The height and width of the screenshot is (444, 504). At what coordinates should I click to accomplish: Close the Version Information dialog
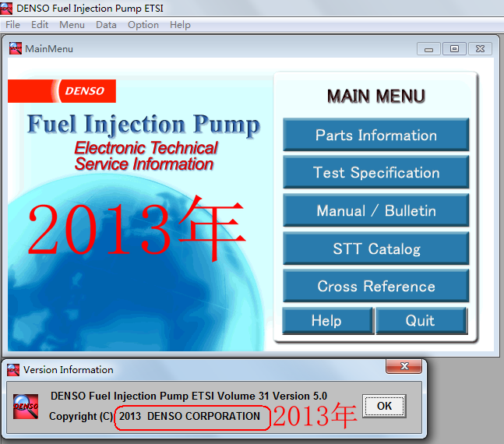point(404,366)
